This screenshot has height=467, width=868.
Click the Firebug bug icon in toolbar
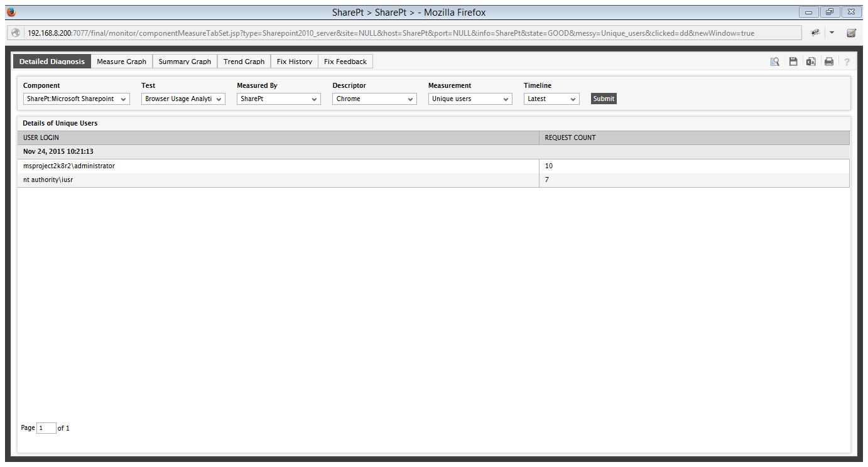pyautogui.click(x=815, y=33)
